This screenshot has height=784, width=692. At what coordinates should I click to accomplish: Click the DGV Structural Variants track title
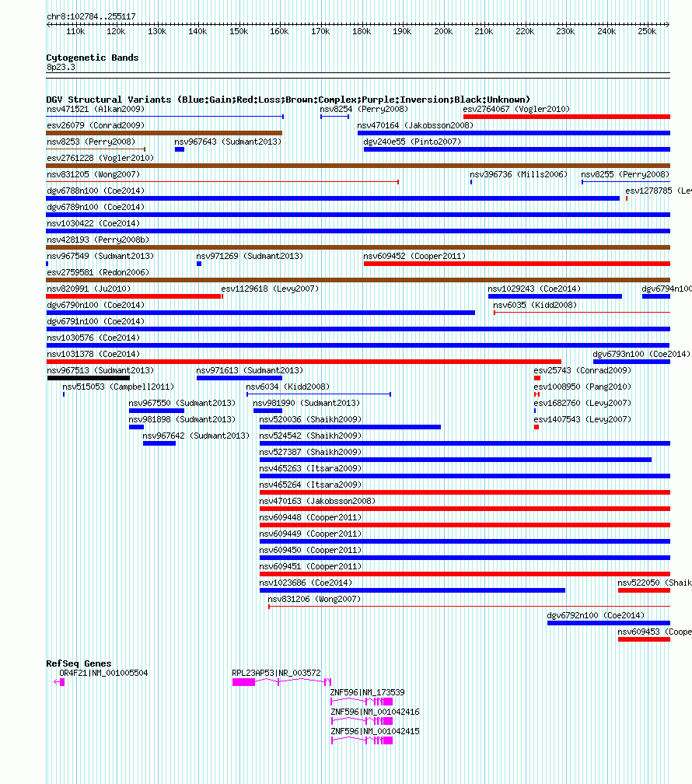coord(288,100)
